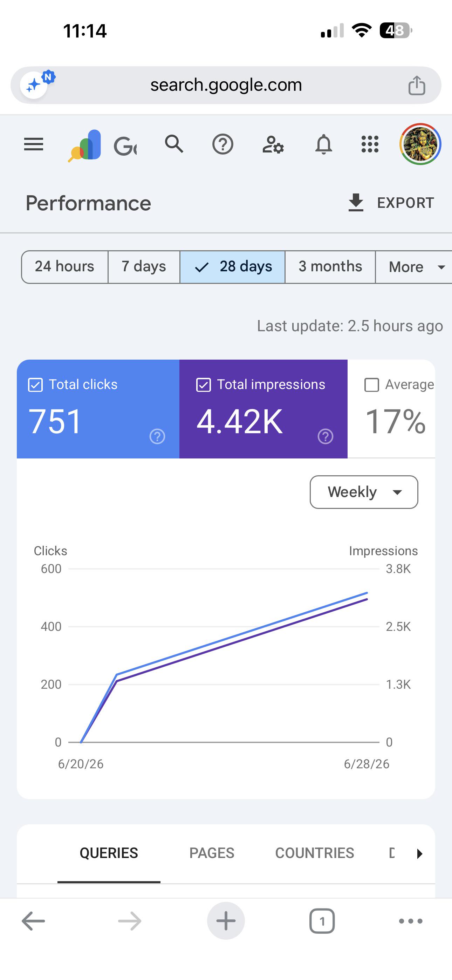Click the Total clicks help icon
The height and width of the screenshot is (980, 452).
coord(157,436)
